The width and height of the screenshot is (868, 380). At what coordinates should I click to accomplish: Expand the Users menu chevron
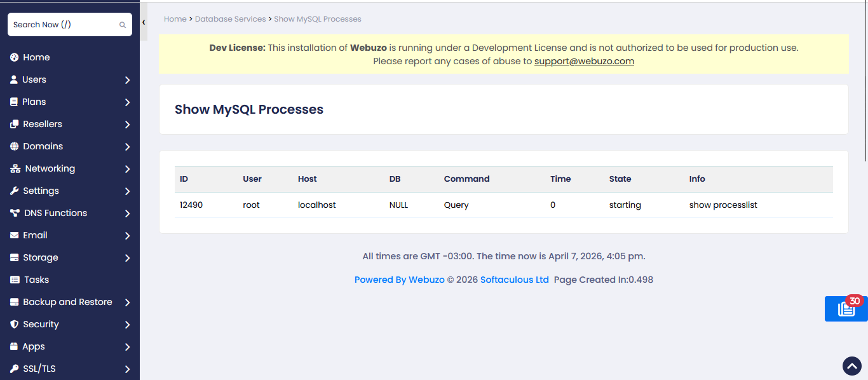click(127, 80)
